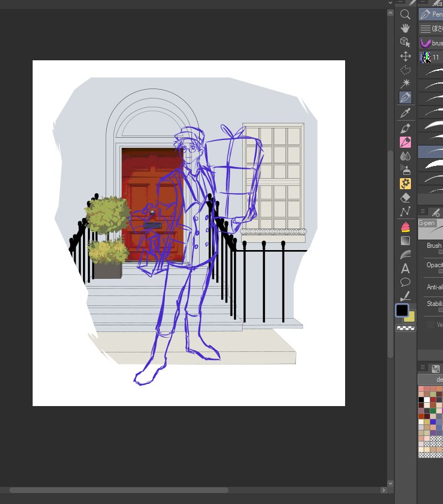
Task: Select the Correct line polyline tool
Action: point(405,211)
